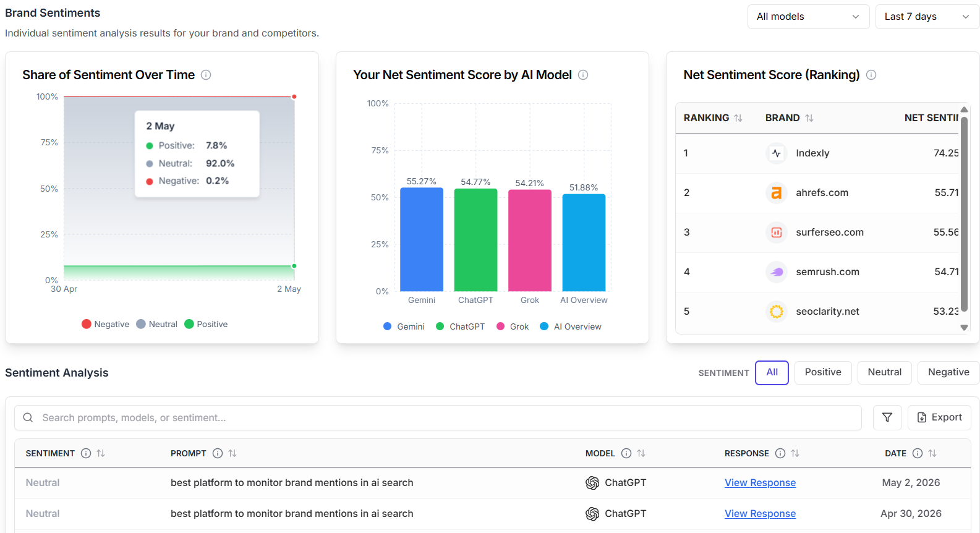Open the filter funnel button
The image size is (980, 533).
pos(887,418)
